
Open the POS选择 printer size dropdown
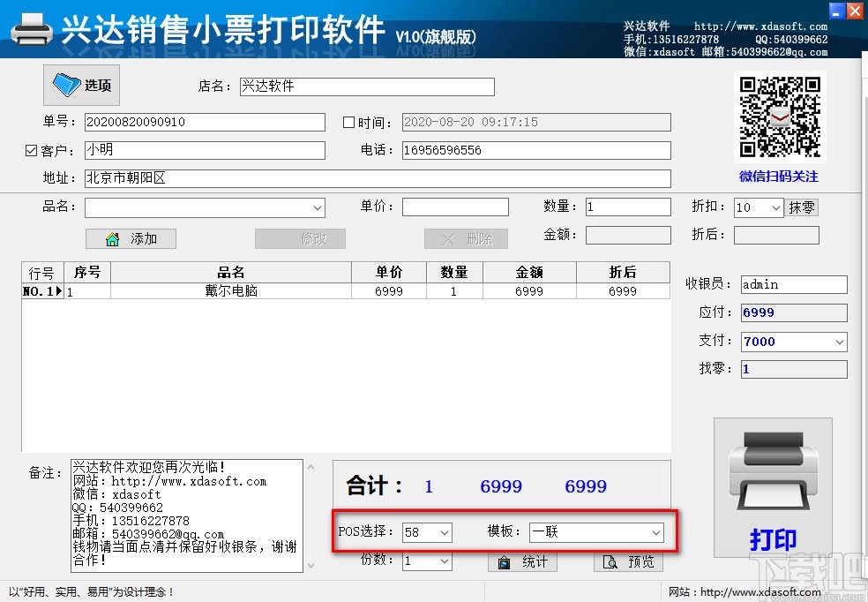443,531
